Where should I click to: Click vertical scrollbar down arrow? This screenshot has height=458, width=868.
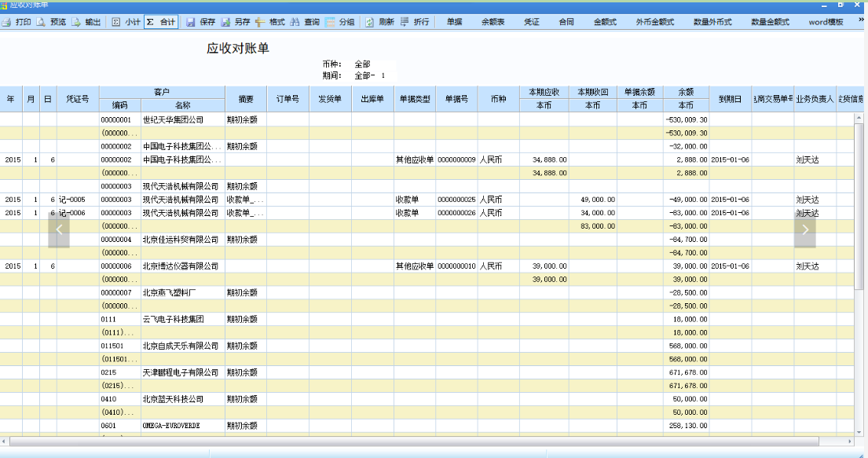[x=859, y=433]
